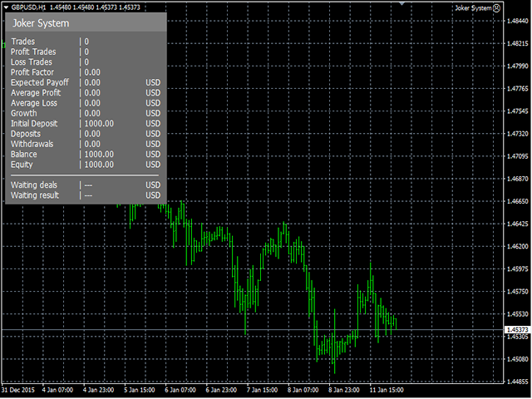Click the Joker System panel title bar
This screenshot has width=532, height=399.
86,23
